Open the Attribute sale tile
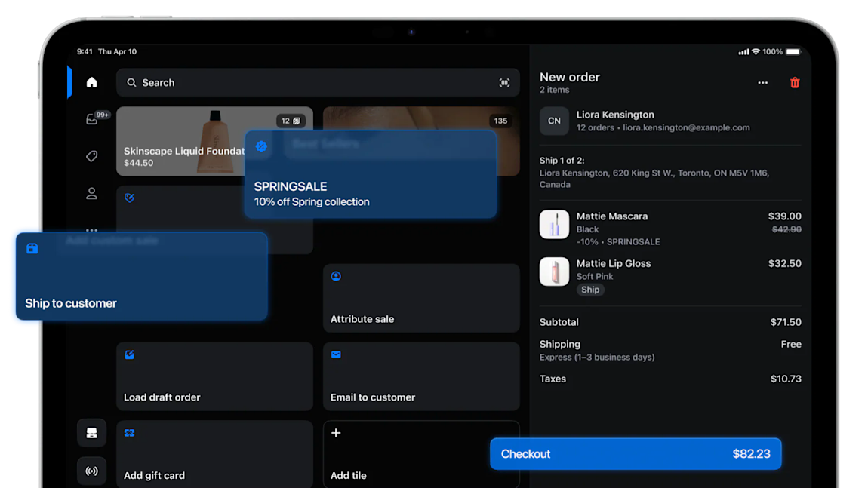 tap(421, 298)
